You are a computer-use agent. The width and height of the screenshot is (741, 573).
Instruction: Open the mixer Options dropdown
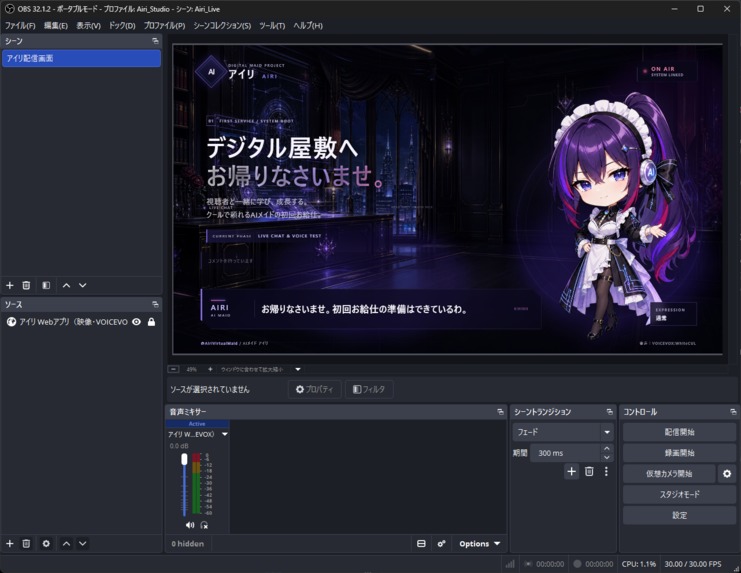tap(479, 544)
